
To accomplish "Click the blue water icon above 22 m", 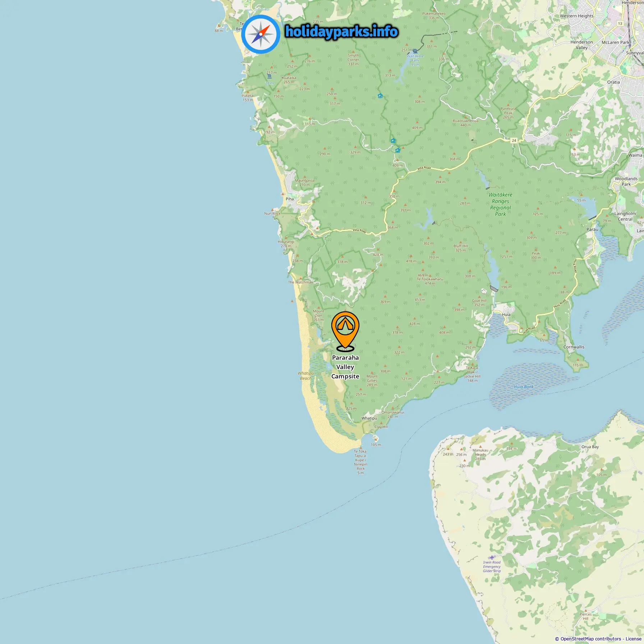I will click(x=270, y=77).
